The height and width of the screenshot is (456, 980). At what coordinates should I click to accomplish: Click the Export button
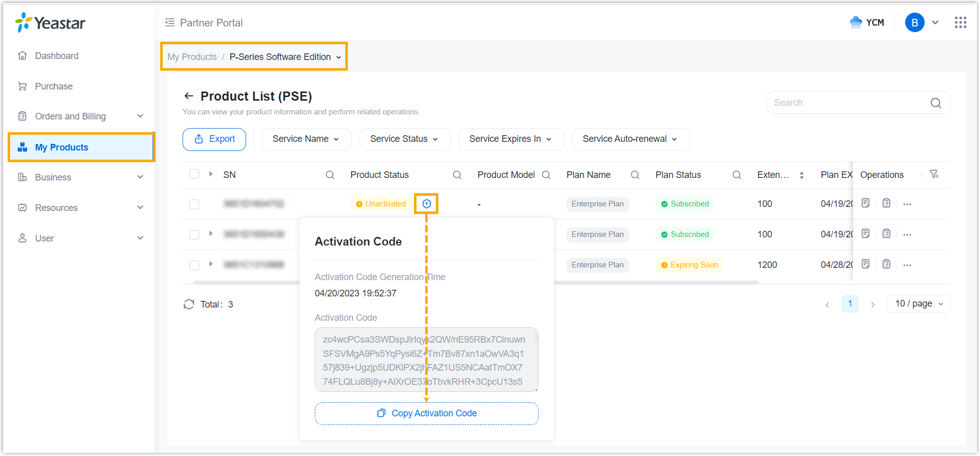pyautogui.click(x=214, y=139)
